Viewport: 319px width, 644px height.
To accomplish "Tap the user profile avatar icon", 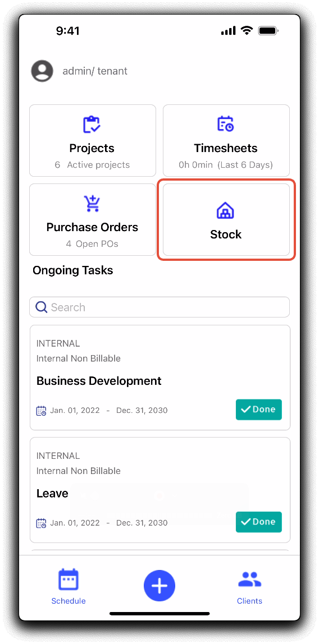I will (42, 71).
